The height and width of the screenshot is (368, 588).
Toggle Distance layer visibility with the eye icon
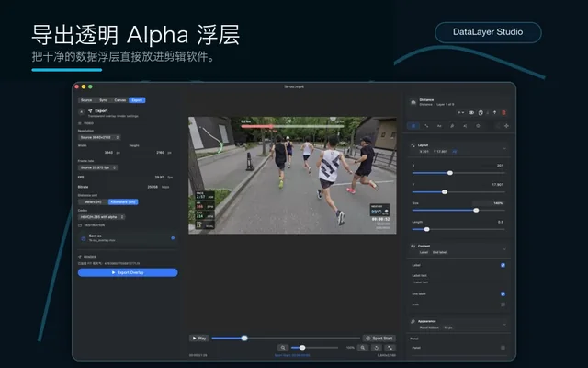click(471, 112)
